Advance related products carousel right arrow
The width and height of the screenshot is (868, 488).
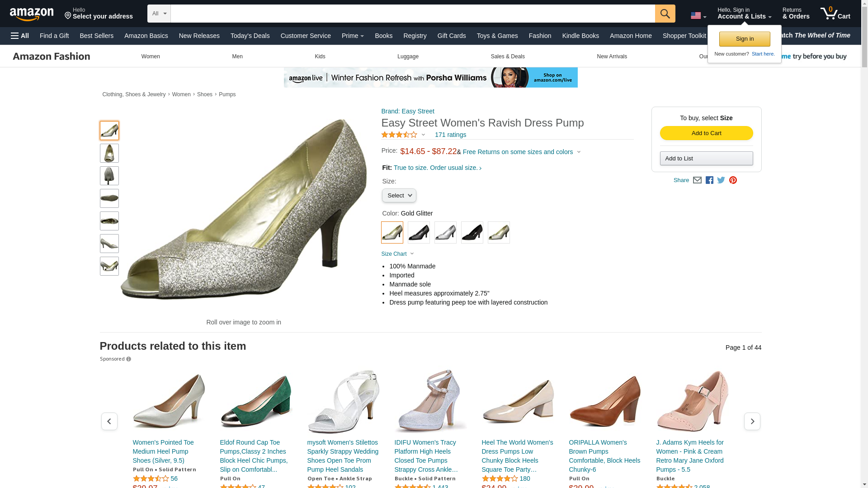point(752,421)
